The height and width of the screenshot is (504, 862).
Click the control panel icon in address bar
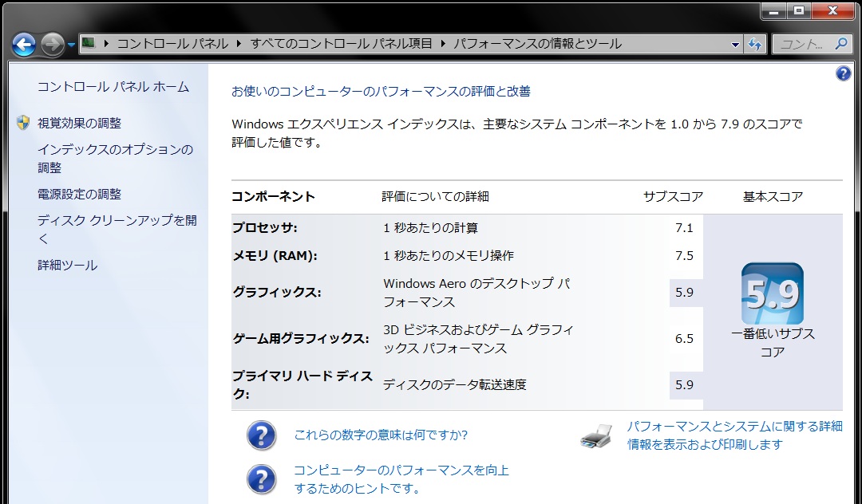89,43
